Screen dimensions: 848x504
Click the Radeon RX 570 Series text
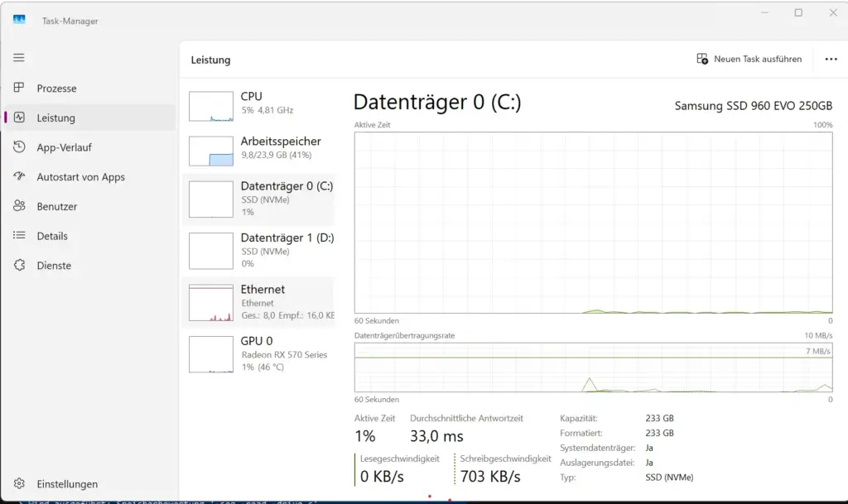click(x=284, y=354)
